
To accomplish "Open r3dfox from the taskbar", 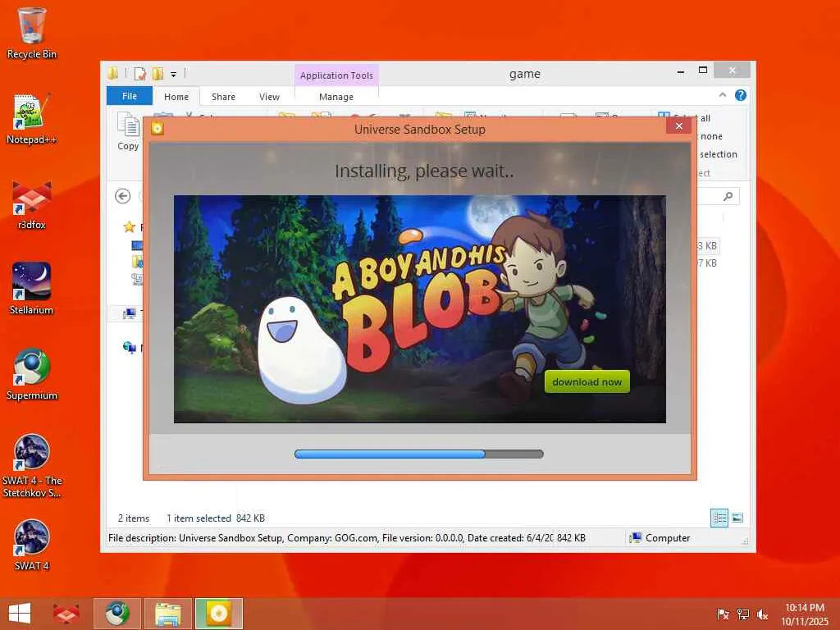I will (66, 614).
